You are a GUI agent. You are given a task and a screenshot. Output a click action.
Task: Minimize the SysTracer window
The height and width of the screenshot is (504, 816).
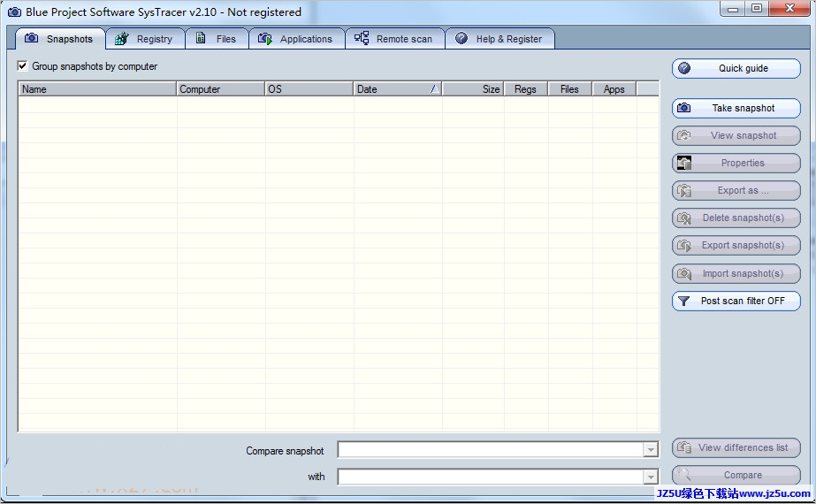tap(733, 8)
